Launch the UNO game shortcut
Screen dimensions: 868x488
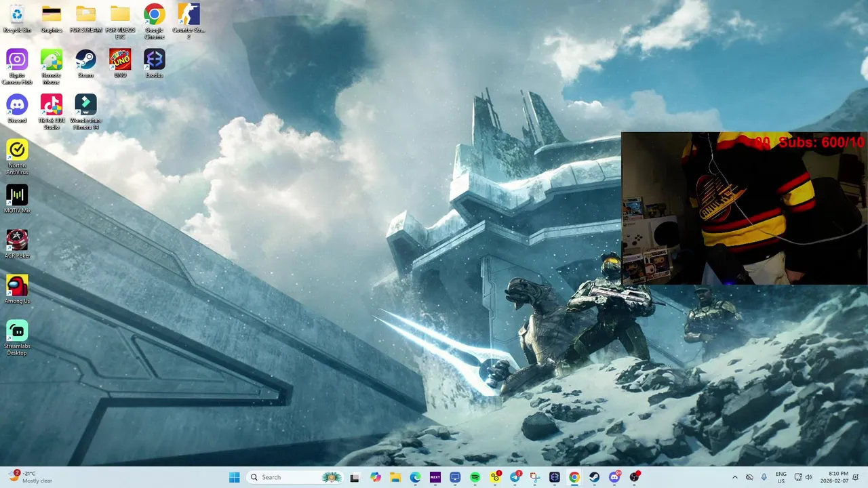[x=120, y=64]
